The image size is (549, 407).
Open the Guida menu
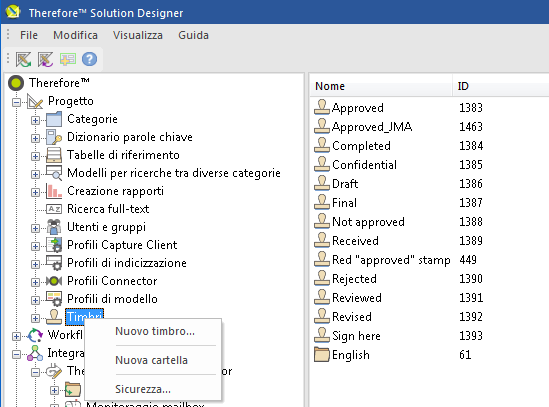click(193, 35)
